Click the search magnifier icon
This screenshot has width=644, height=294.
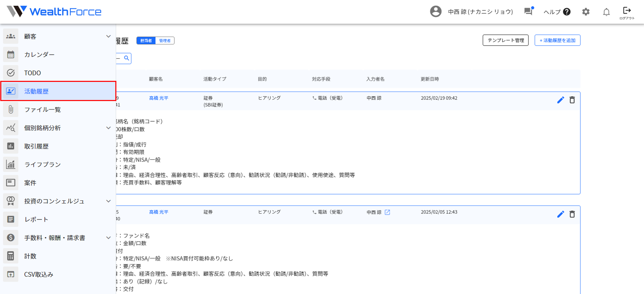point(126,58)
